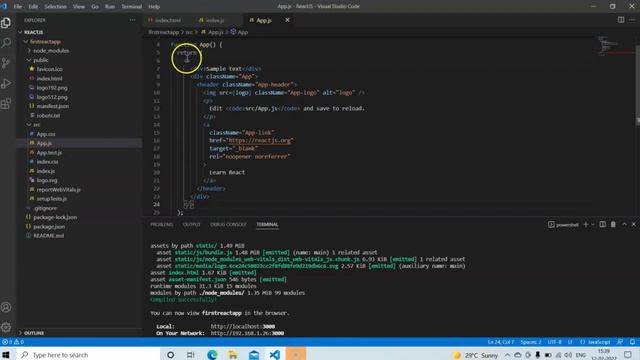Open the localhost:3000 link in terminal
Viewport: 640px width, 360px height.
point(242,327)
